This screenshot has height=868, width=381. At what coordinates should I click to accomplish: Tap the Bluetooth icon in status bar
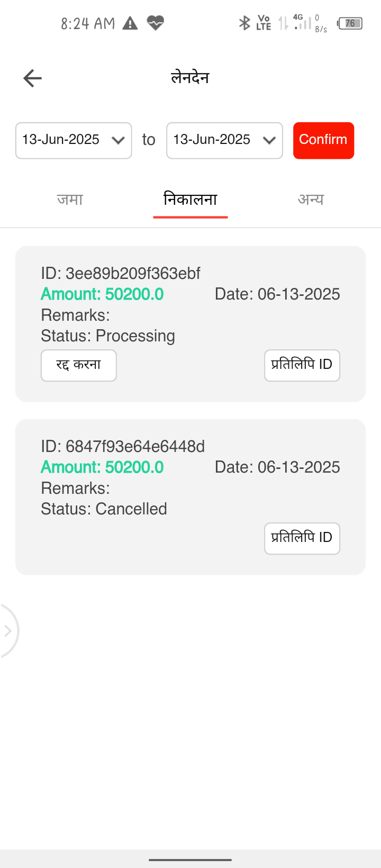point(244,23)
